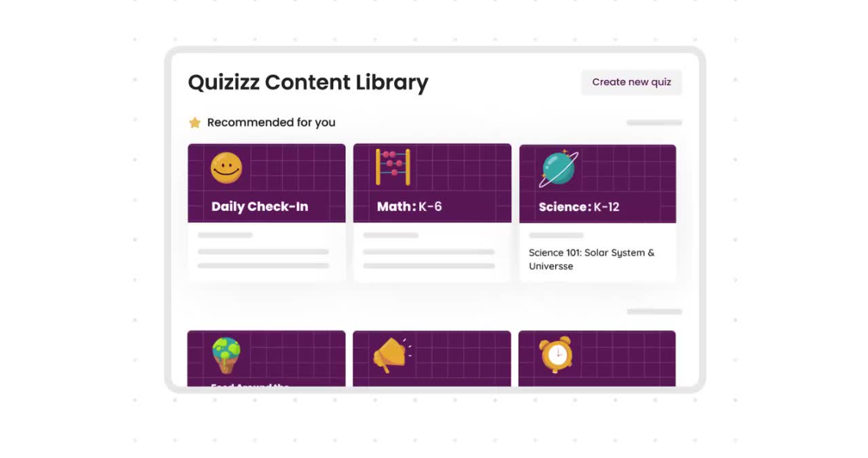Click the short gray line above Science 101
Viewport: 868px width, 458px height.
556,236
